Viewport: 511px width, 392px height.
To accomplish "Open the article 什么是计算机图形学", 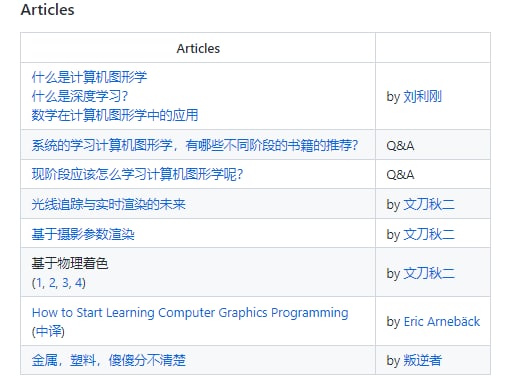I will (x=89, y=77).
